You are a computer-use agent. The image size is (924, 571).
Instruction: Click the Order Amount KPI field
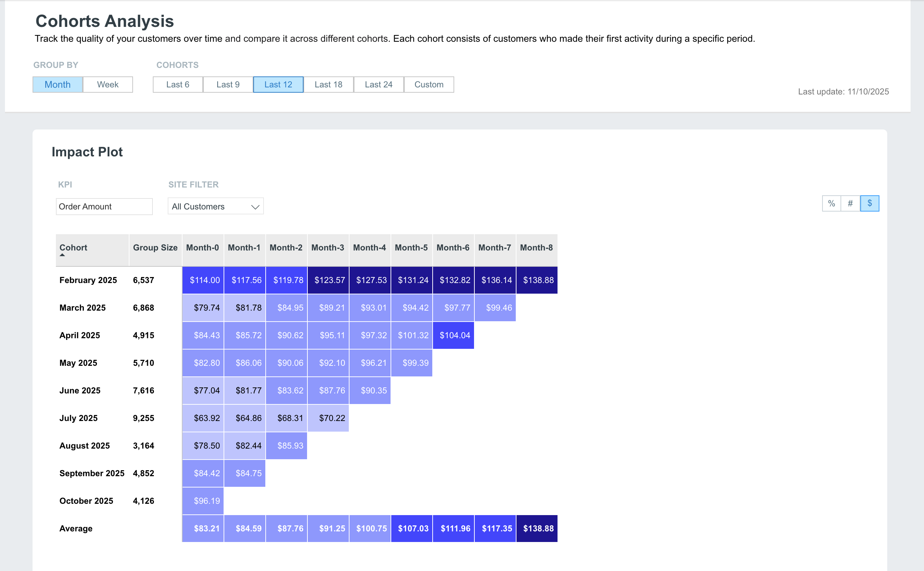pyautogui.click(x=104, y=207)
